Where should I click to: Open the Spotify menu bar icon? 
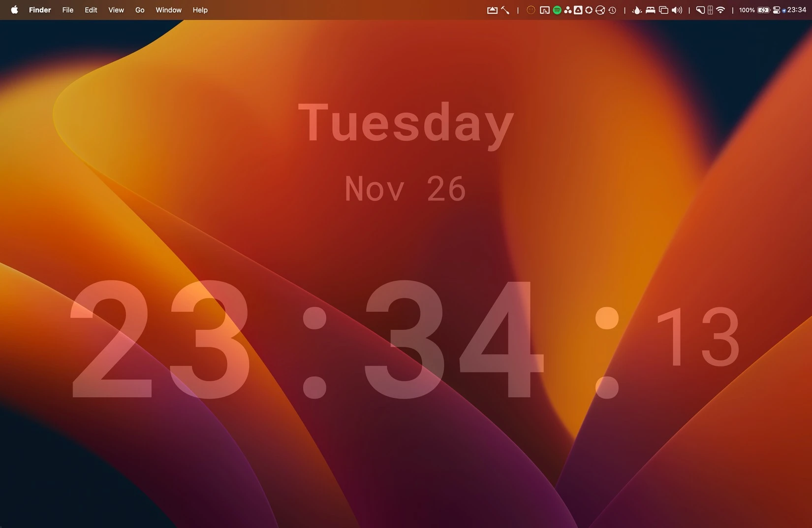pos(557,10)
